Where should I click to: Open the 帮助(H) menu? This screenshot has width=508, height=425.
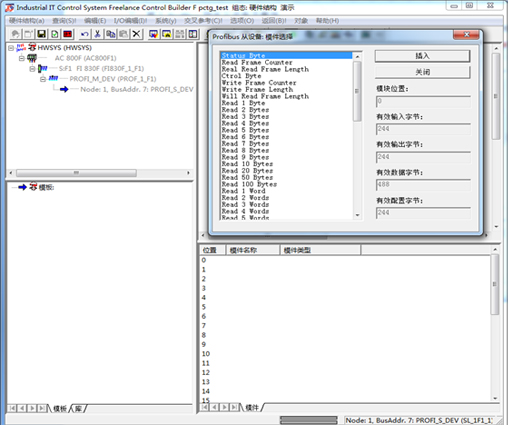[x=327, y=21]
